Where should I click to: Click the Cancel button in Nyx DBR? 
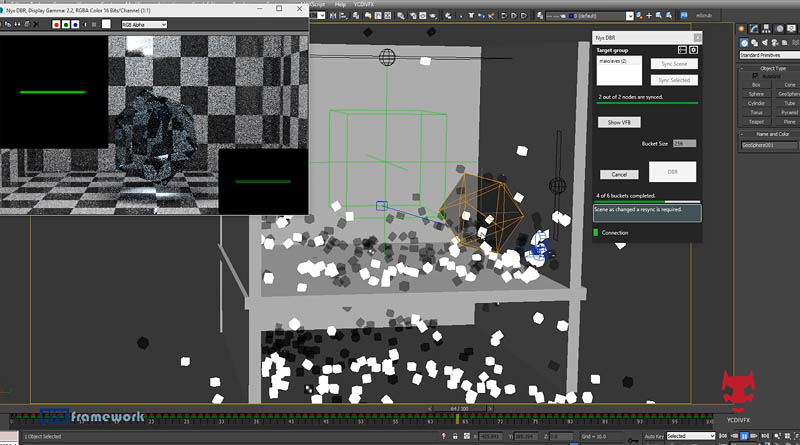619,174
